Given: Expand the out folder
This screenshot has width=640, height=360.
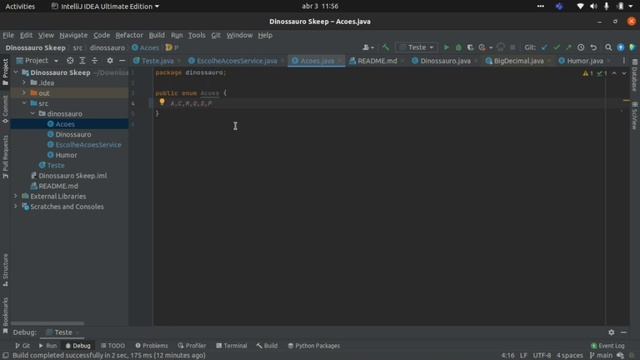Looking at the screenshot, I should pos(24,93).
